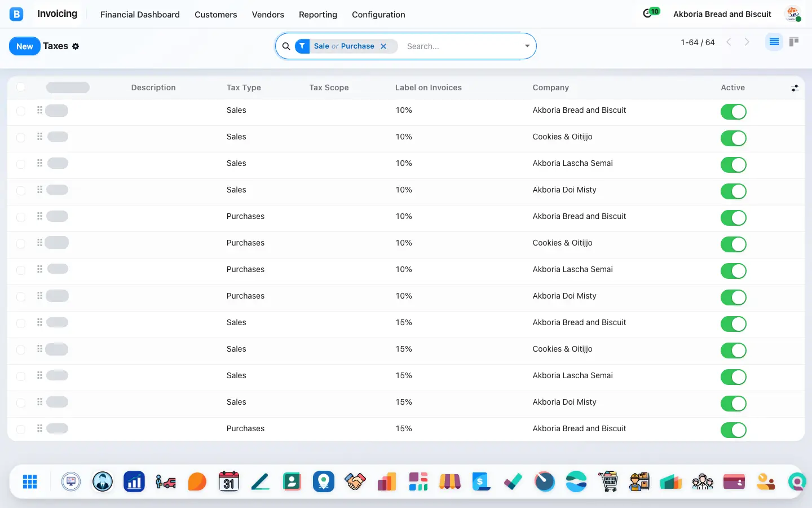Click the blue B app logo
The image size is (812, 508).
point(16,14)
